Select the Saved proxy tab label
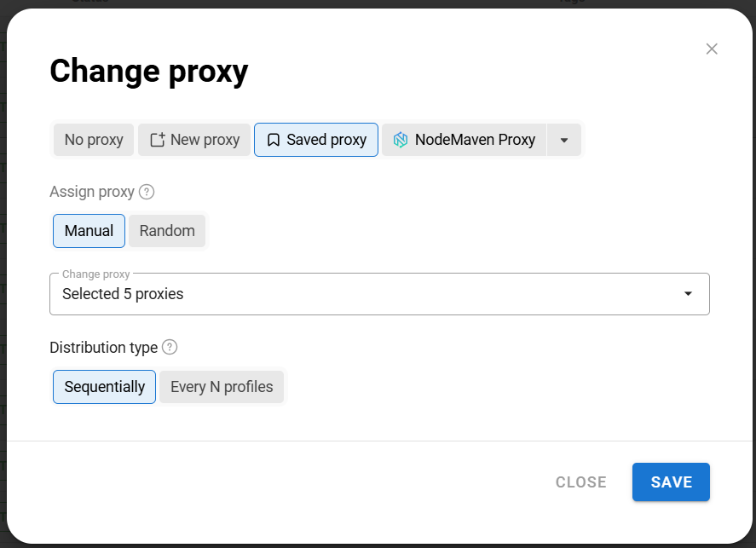Image resolution: width=756 pixels, height=548 pixels. pyautogui.click(x=326, y=140)
